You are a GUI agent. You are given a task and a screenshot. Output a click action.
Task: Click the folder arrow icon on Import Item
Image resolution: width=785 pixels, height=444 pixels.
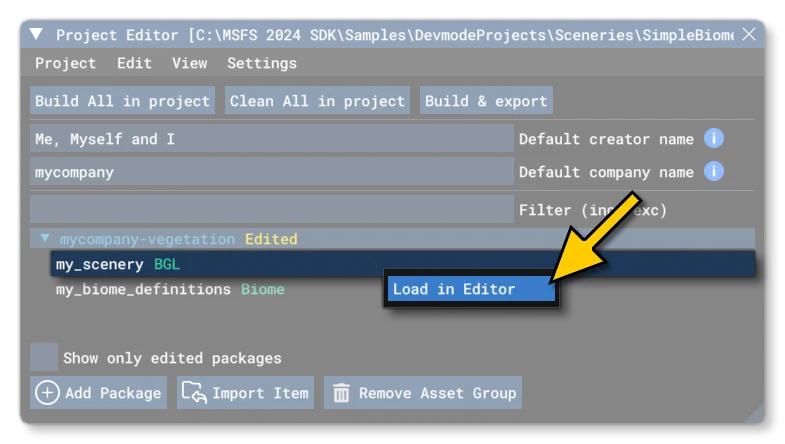(x=194, y=392)
